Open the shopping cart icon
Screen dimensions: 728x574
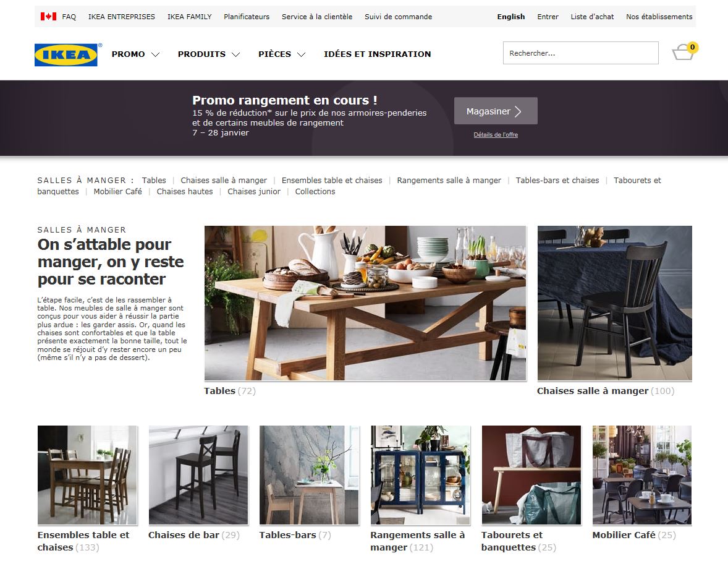pos(684,51)
